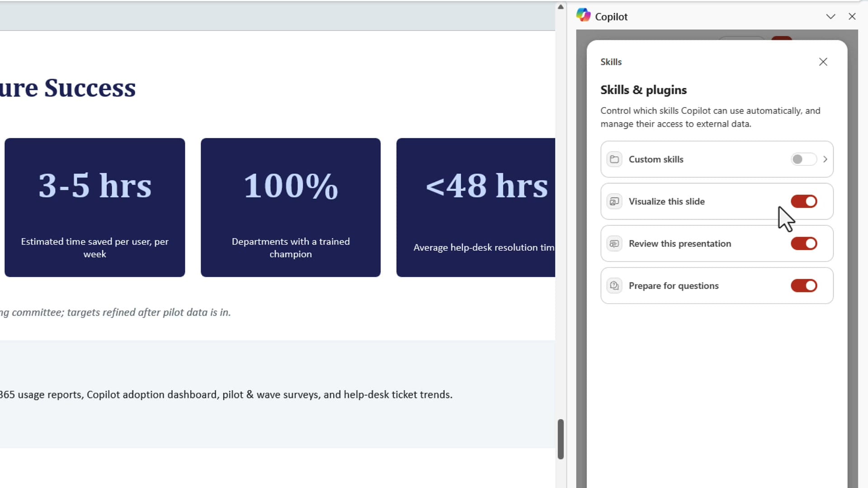The width and height of the screenshot is (868, 488).
Task: Collapse the Copilot pane with the chevron
Action: [x=830, y=17]
